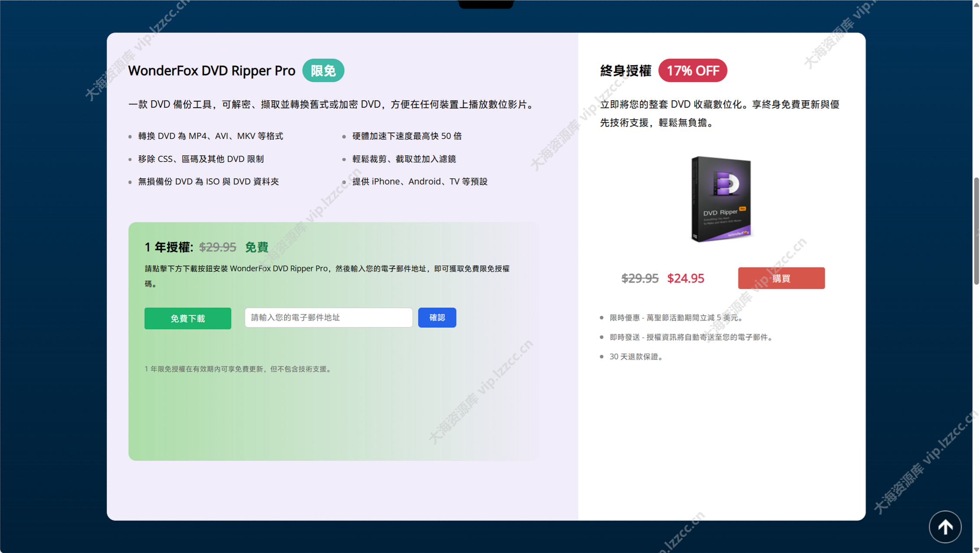Click the blue 確認 button
Screen dimensions: 980x553
pyautogui.click(x=437, y=317)
